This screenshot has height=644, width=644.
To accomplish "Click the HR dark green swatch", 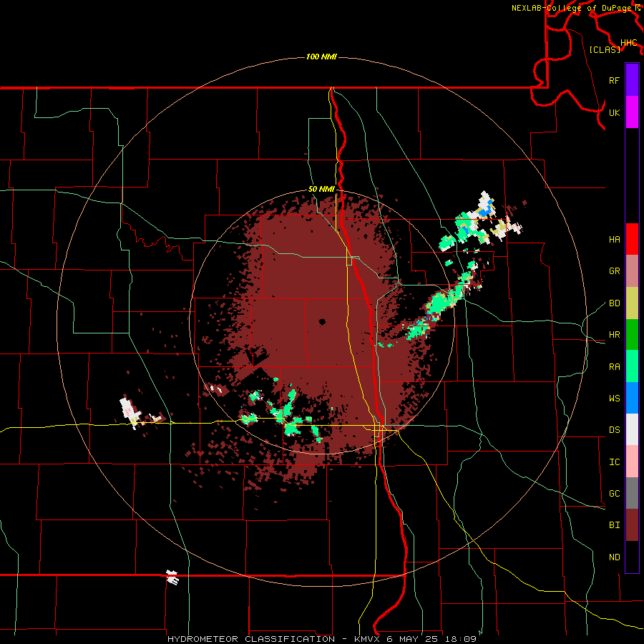I will pyautogui.click(x=632, y=335).
